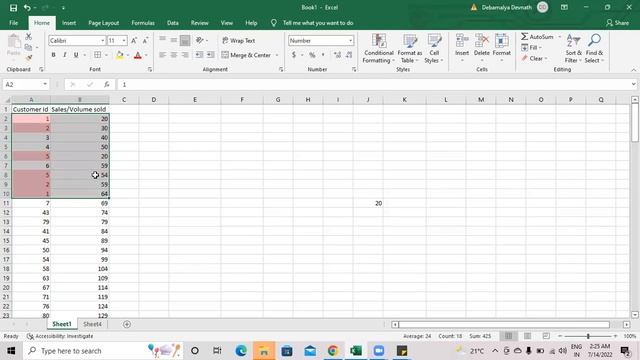Click the Insert Function fx icon

click(107, 84)
